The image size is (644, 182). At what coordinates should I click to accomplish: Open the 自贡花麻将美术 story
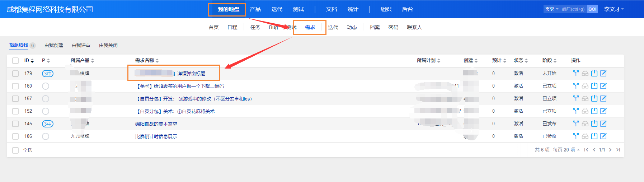point(175,111)
